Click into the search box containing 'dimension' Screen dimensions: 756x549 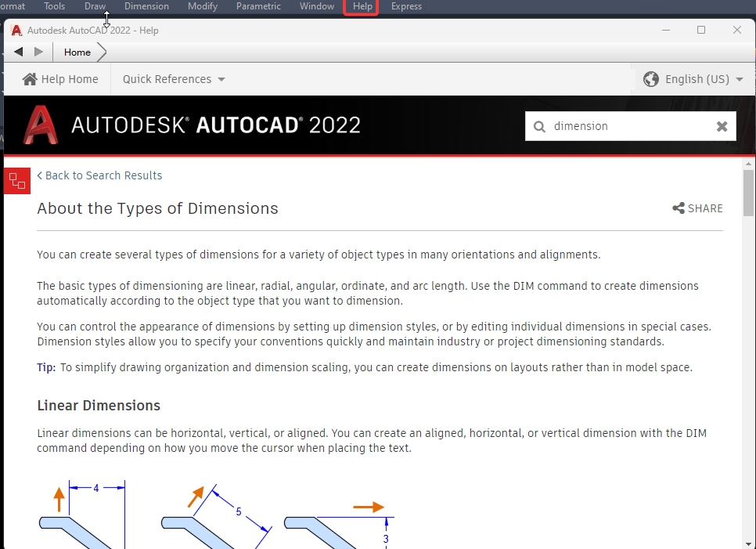point(630,126)
